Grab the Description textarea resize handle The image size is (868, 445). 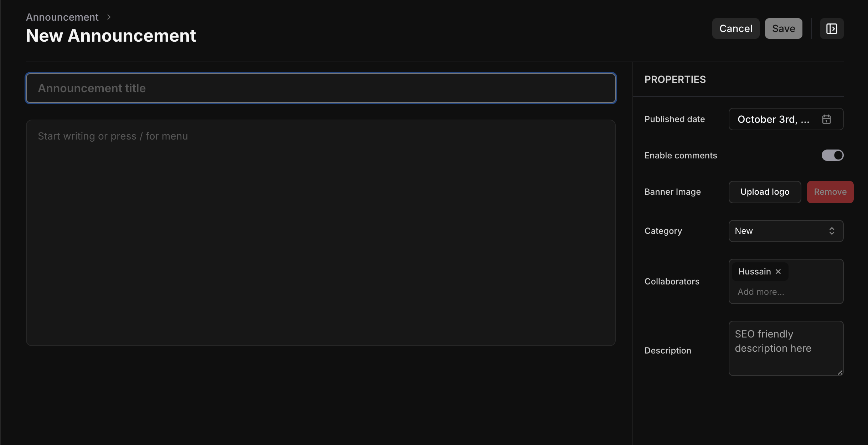(840, 372)
